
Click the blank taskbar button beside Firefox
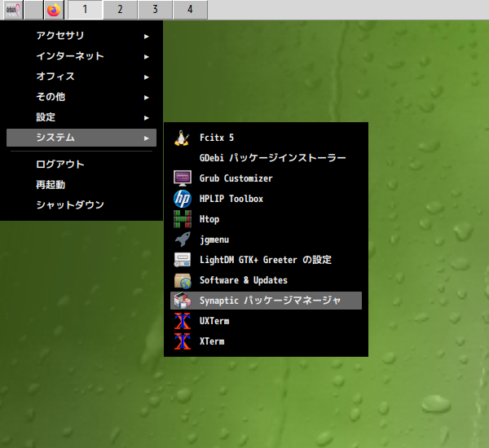[33, 10]
